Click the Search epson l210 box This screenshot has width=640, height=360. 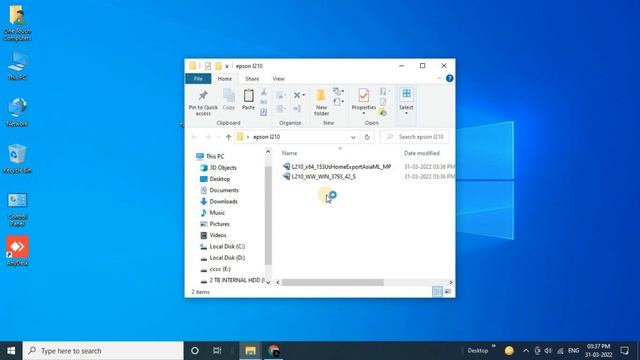415,137
